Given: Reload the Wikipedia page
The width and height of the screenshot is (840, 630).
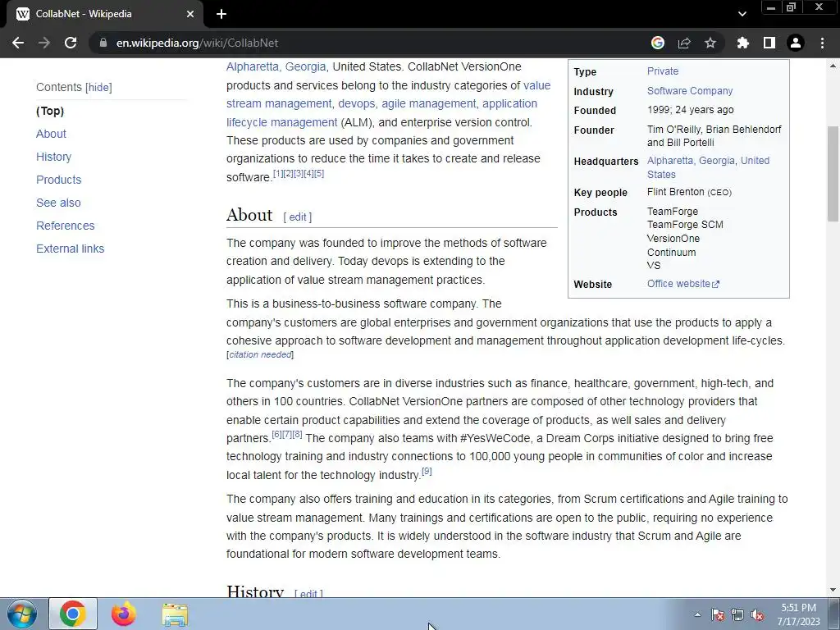Looking at the screenshot, I should point(71,43).
